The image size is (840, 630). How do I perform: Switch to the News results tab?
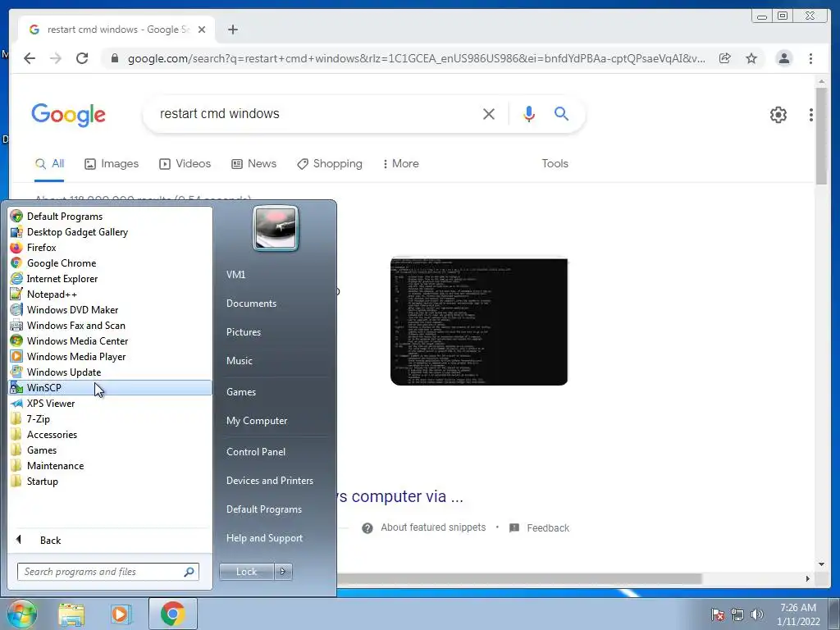click(254, 163)
